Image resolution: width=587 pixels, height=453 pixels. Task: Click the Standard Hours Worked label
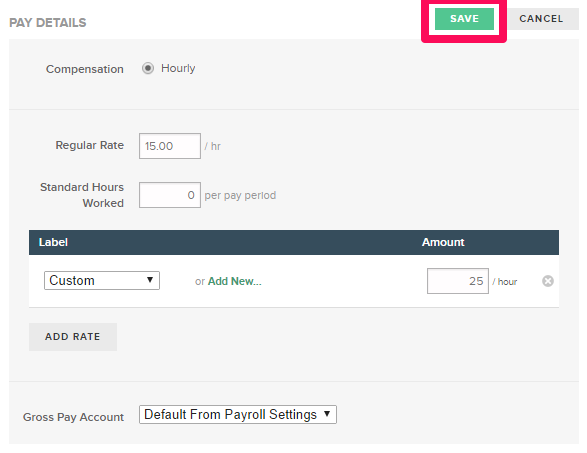pos(82,195)
